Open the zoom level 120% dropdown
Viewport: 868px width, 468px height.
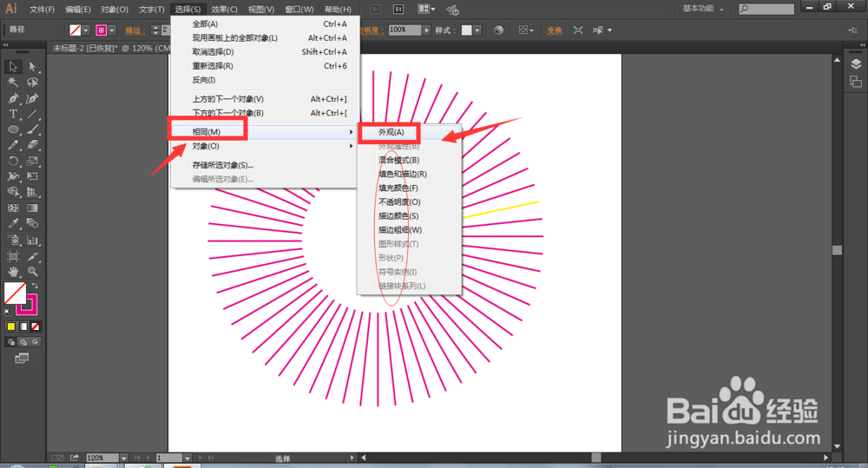(x=123, y=458)
